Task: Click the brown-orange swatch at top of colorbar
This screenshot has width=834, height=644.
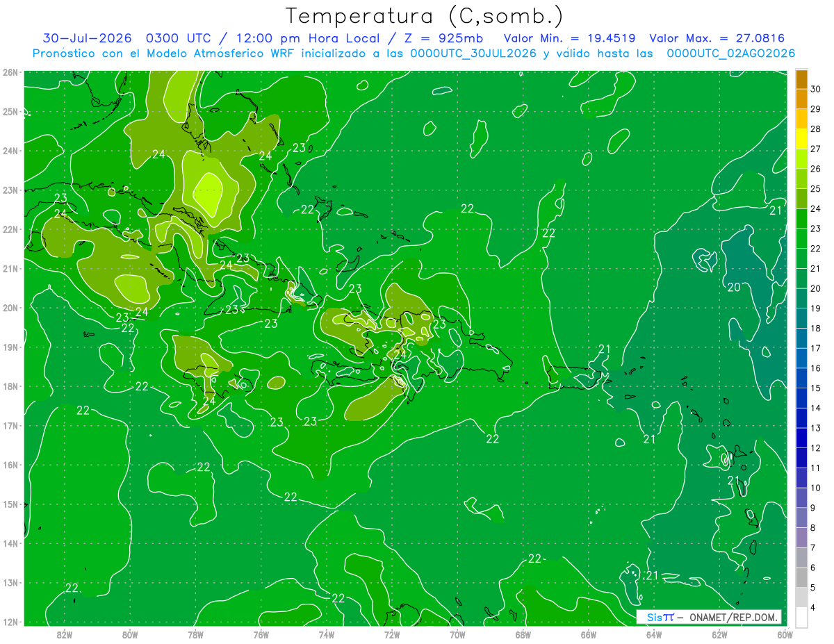Action: (x=801, y=80)
